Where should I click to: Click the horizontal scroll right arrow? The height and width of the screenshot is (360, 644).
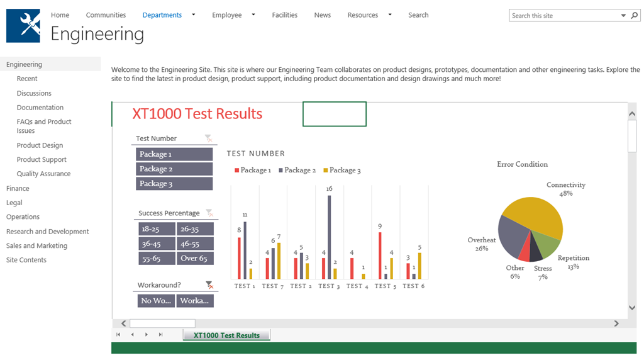pos(616,323)
